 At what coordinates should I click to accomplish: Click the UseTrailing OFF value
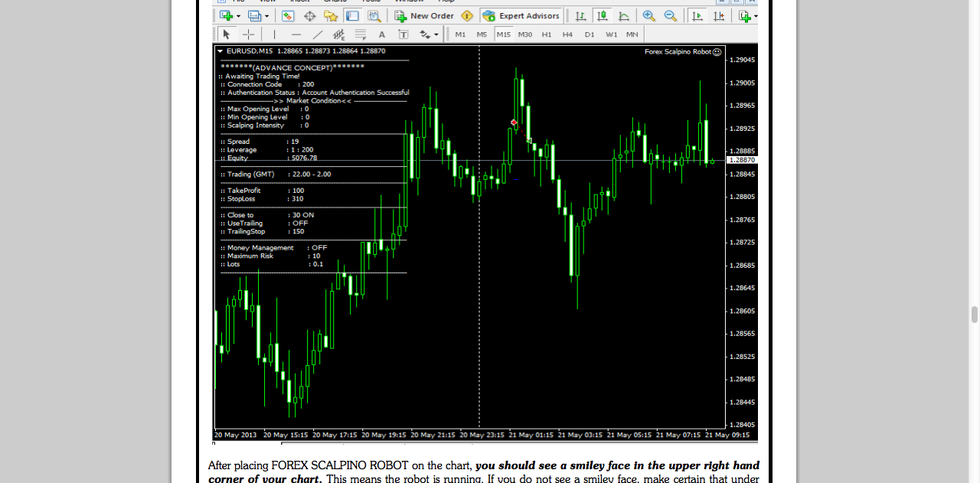tap(300, 224)
